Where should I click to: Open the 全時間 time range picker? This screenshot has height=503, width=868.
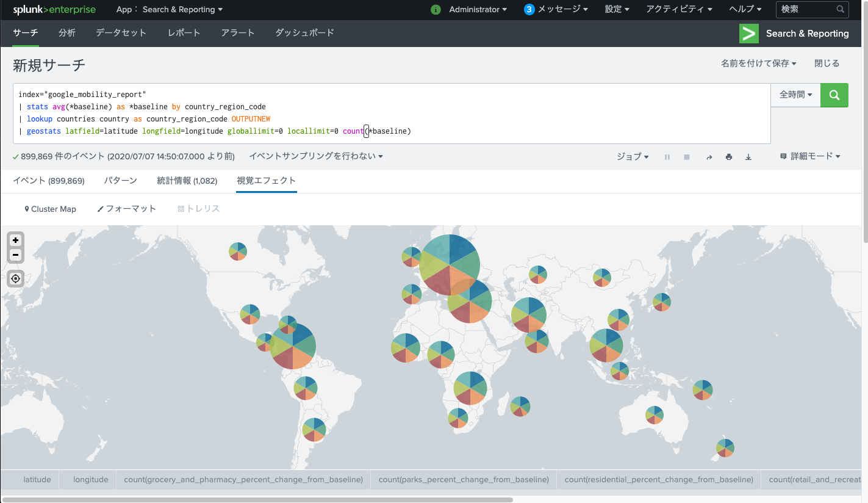(795, 95)
